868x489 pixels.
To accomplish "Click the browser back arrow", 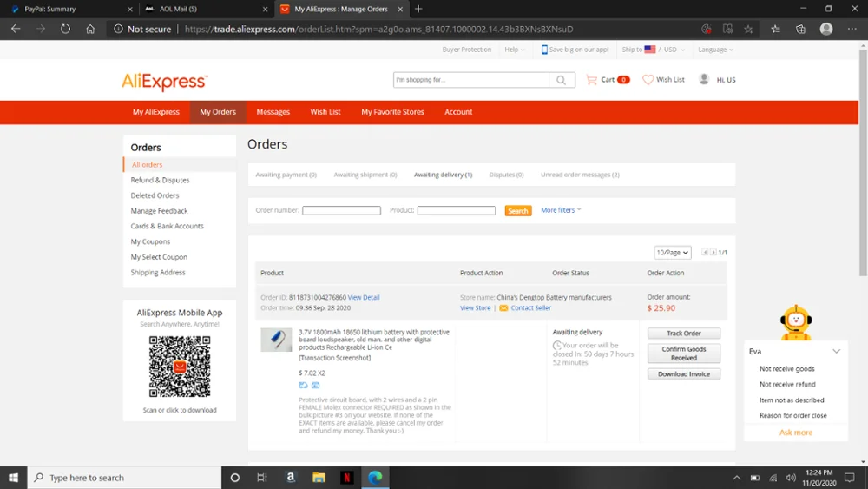I will pos(16,29).
